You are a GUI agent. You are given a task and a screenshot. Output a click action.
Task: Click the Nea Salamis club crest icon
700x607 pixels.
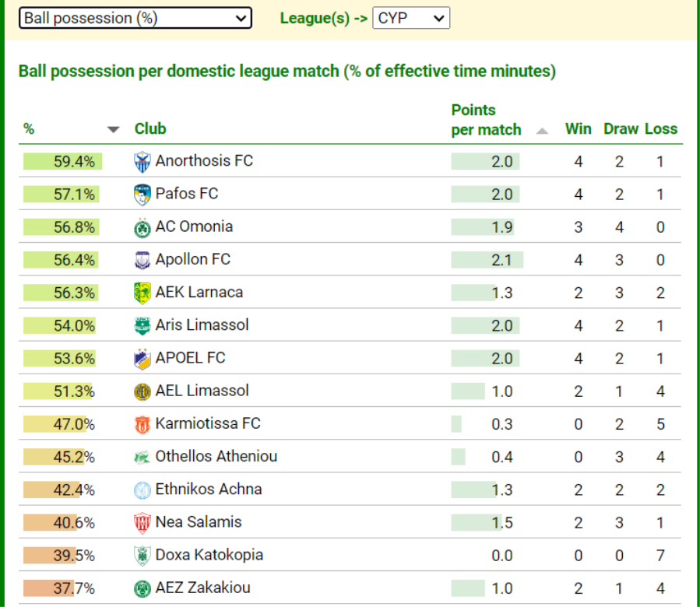point(142,523)
